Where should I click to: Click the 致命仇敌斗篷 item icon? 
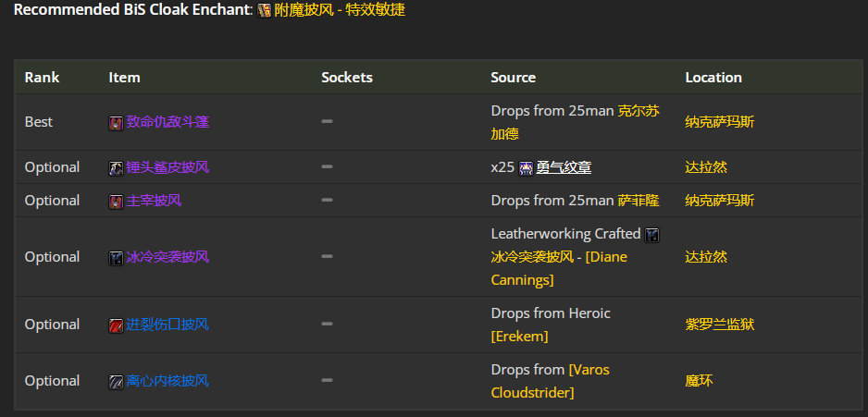pyautogui.click(x=116, y=123)
